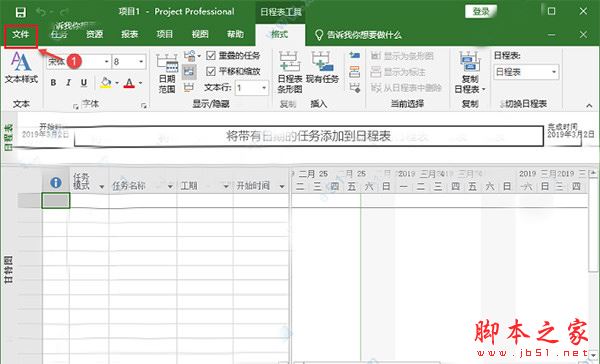Expand the font size dropdown
The height and width of the screenshot is (364, 600).
click(x=141, y=62)
